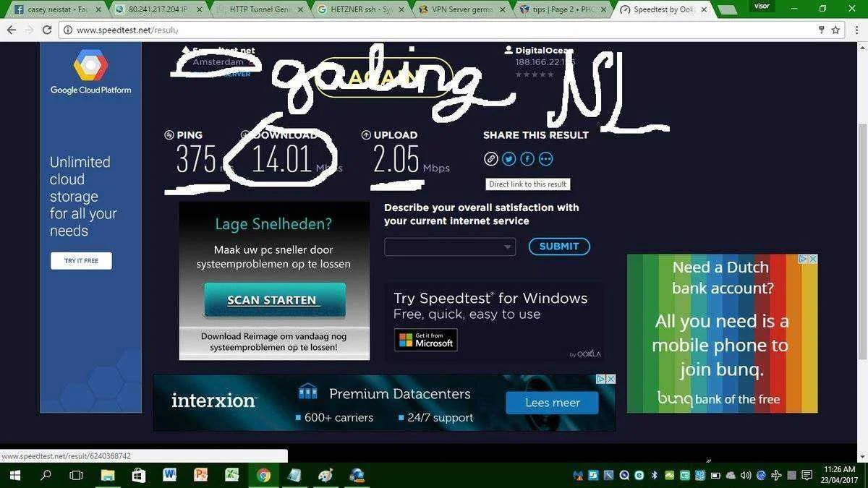Expand the satisfaction rating dropdown
Screen dimensions: 868x488
coord(450,247)
